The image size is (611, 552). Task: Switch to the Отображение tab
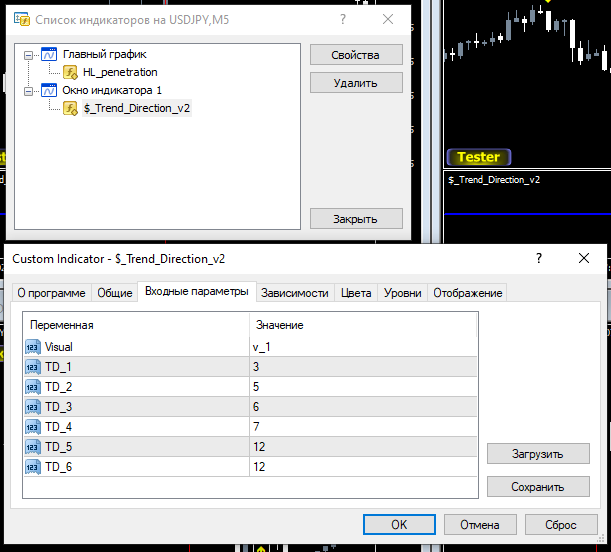click(x=468, y=293)
